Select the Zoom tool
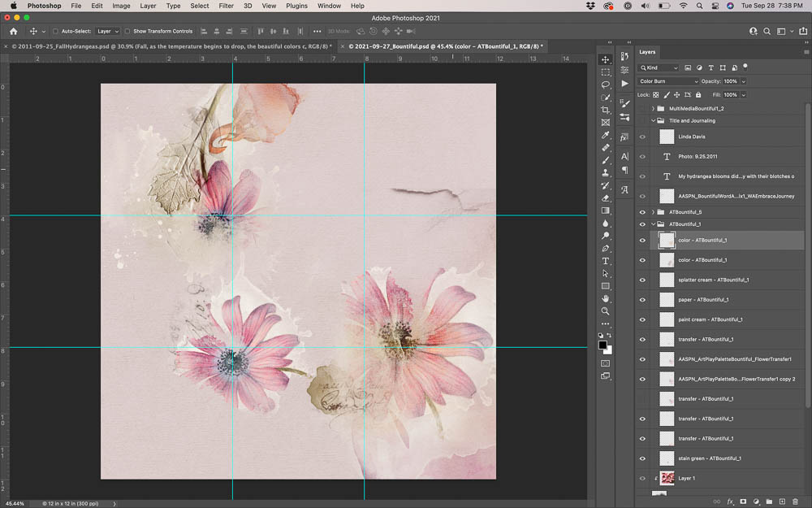The height and width of the screenshot is (508, 812). [606, 311]
